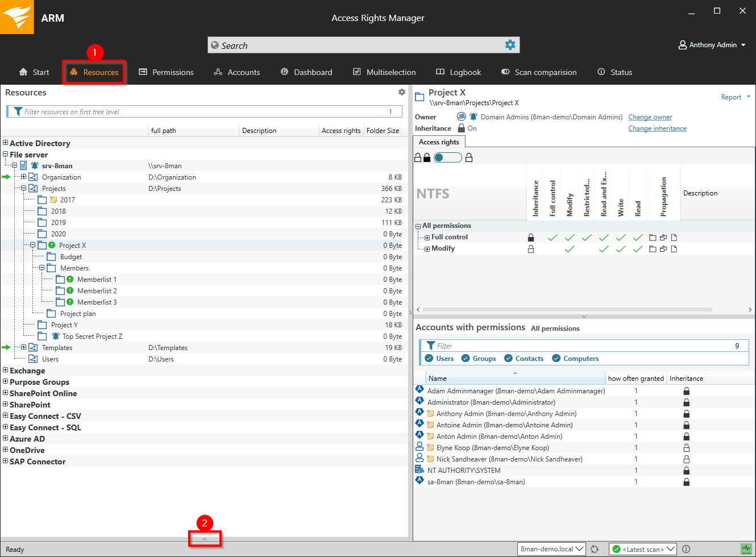
Task: Switch to the Logbook tab
Action: pos(459,72)
